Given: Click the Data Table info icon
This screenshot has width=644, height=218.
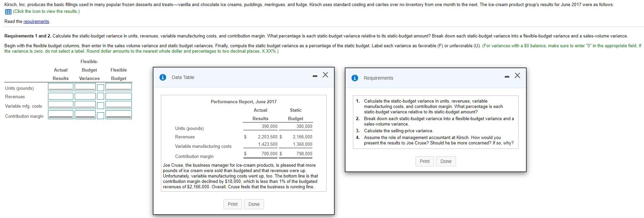Looking at the screenshot, I should click(x=163, y=77).
